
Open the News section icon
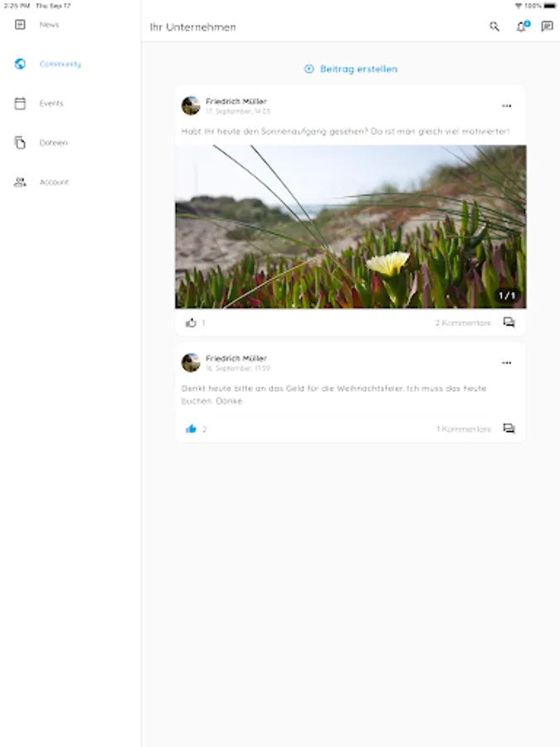pos(20,24)
